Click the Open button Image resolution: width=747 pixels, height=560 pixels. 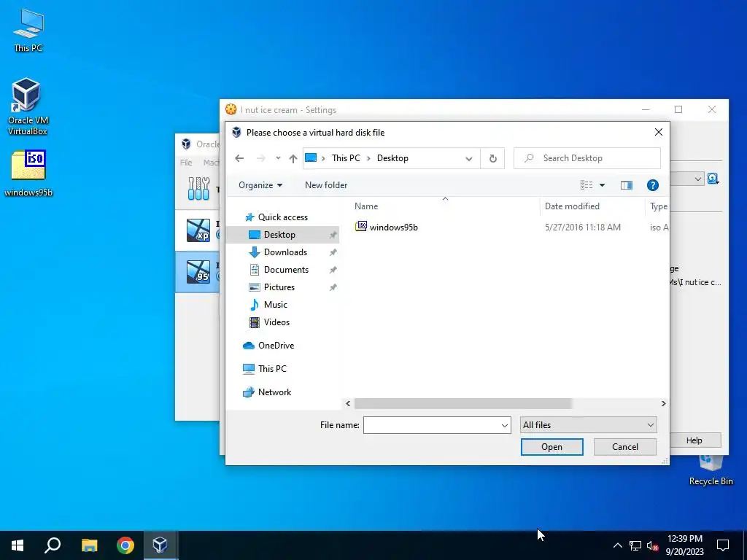pyautogui.click(x=551, y=447)
